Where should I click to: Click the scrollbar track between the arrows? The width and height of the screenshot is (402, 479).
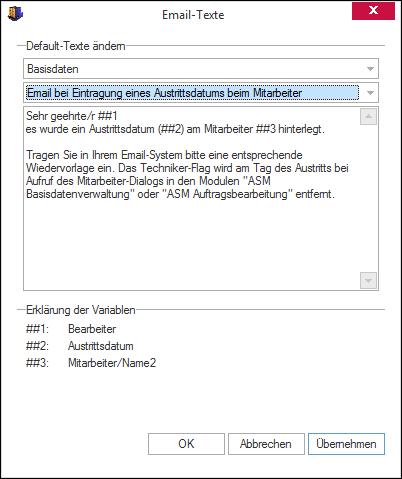point(368,198)
